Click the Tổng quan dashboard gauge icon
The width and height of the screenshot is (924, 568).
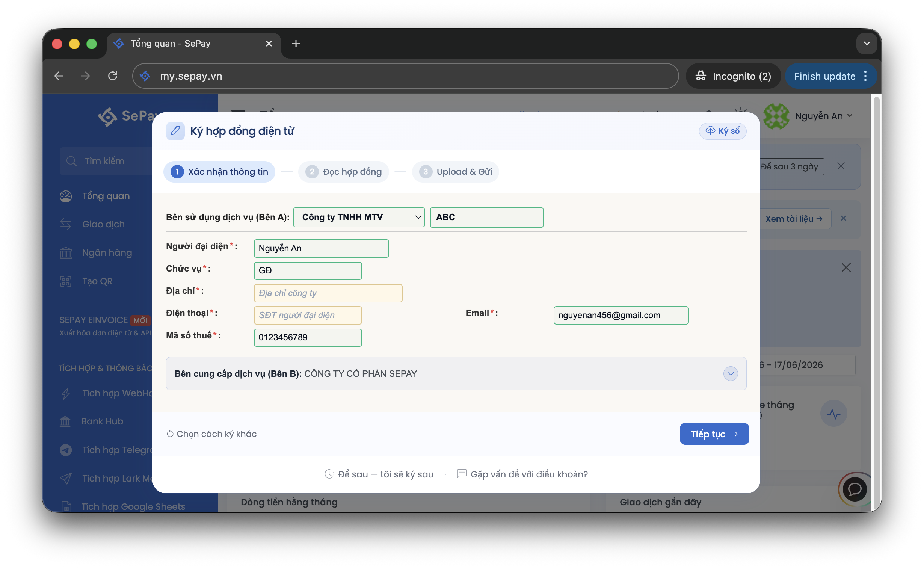point(66,196)
